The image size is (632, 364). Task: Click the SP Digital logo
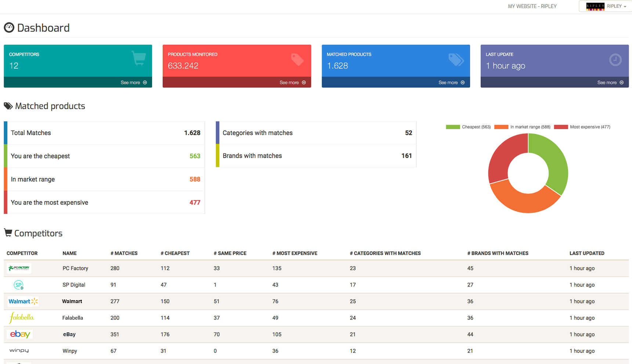pyautogui.click(x=18, y=285)
